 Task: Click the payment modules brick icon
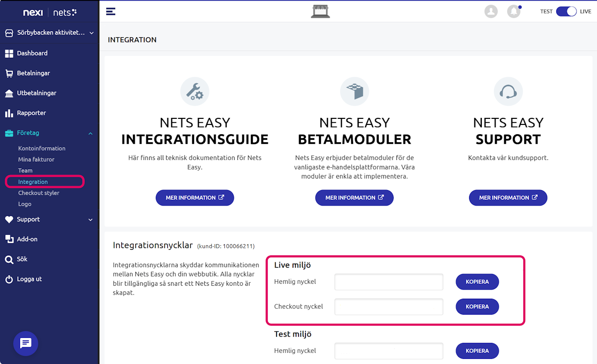(x=354, y=91)
